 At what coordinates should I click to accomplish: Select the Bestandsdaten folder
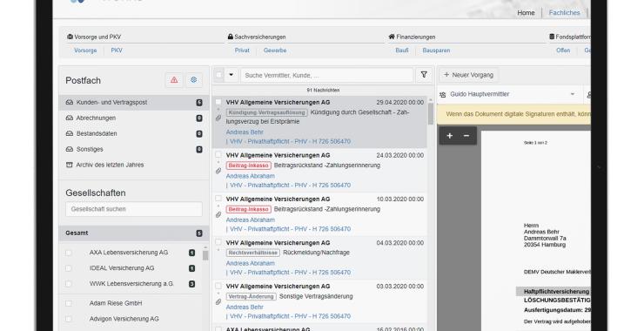134,133
